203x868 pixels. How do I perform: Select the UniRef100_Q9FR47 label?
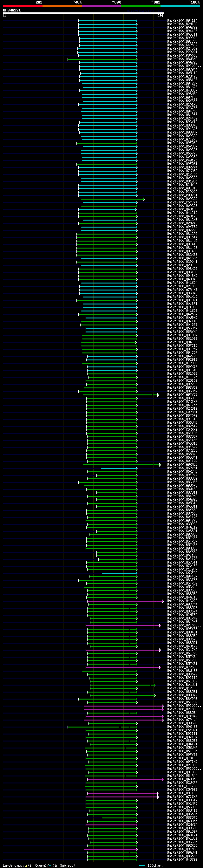tap(182, 475)
